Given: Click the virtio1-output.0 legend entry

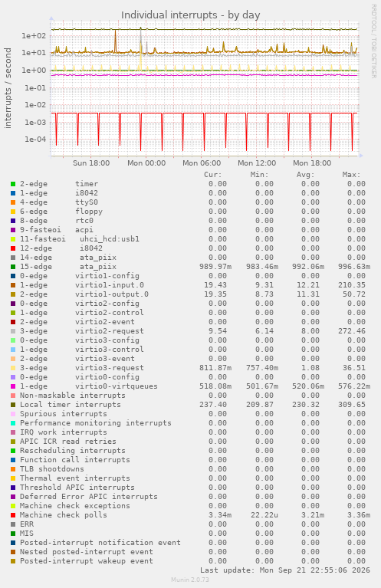Looking at the screenshot, I should 84,294.
